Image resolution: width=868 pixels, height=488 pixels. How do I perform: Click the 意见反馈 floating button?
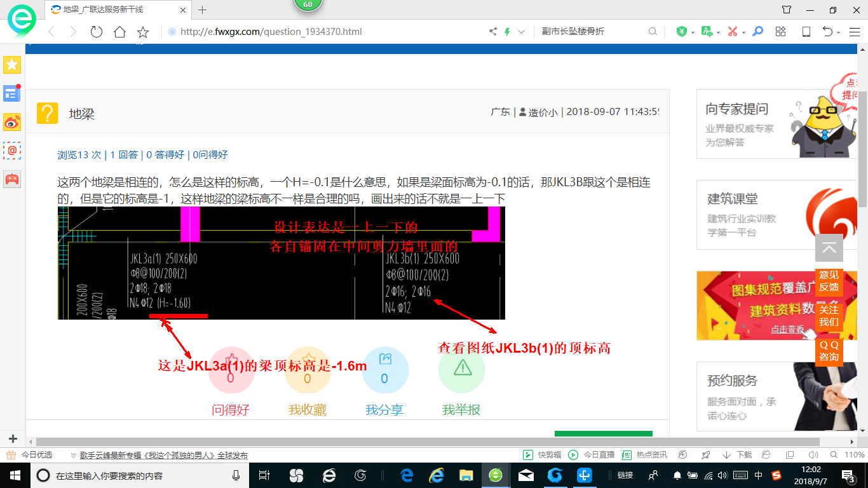pos(829,281)
